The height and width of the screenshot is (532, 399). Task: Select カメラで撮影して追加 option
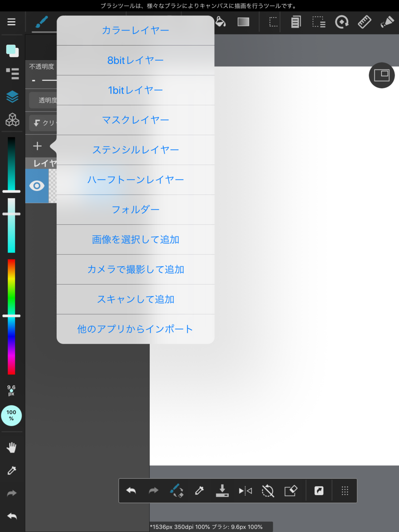[136, 270]
